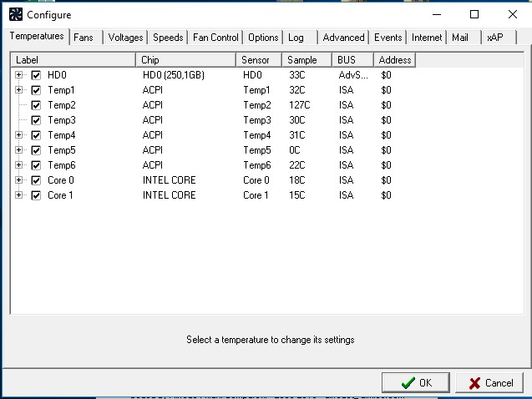Expand the Temp1 tree node

coord(19,90)
